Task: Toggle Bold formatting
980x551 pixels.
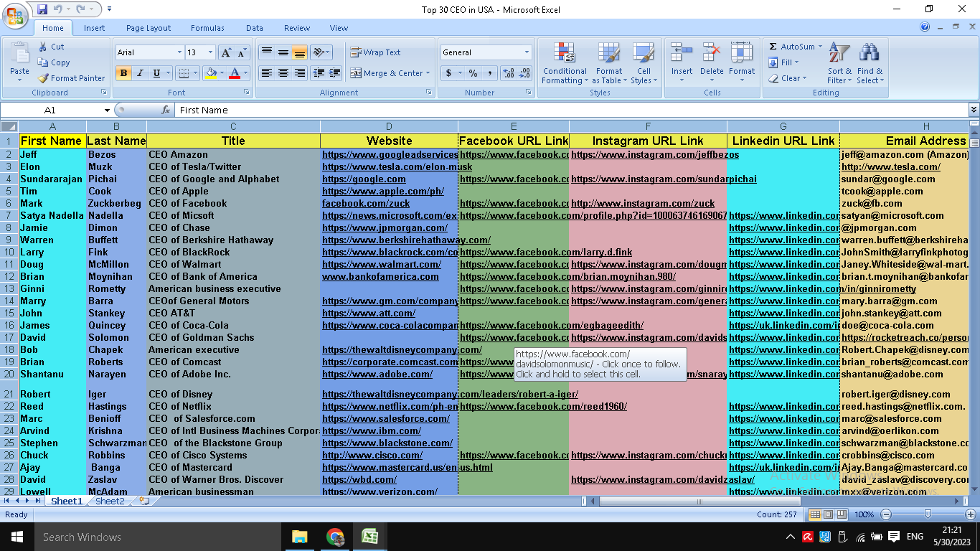Action: coord(123,73)
